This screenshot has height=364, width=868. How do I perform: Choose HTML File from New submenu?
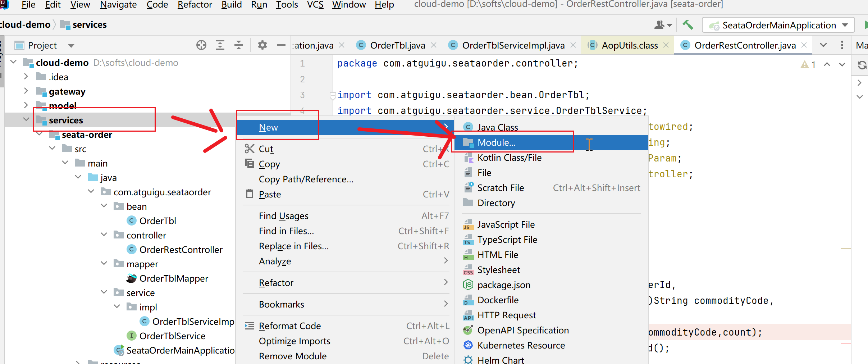(x=551, y=255)
